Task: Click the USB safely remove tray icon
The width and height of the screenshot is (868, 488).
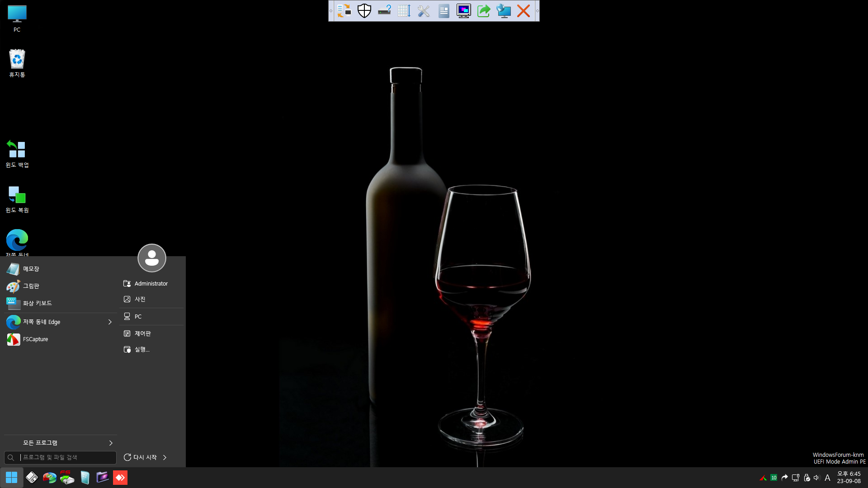Action: (x=807, y=478)
